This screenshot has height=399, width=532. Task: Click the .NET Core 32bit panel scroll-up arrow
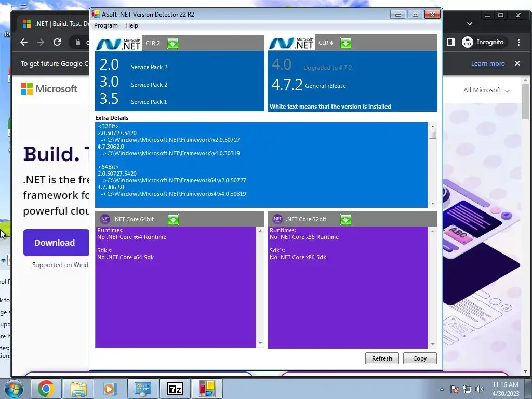pyautogui.click(x=433, y=231)
